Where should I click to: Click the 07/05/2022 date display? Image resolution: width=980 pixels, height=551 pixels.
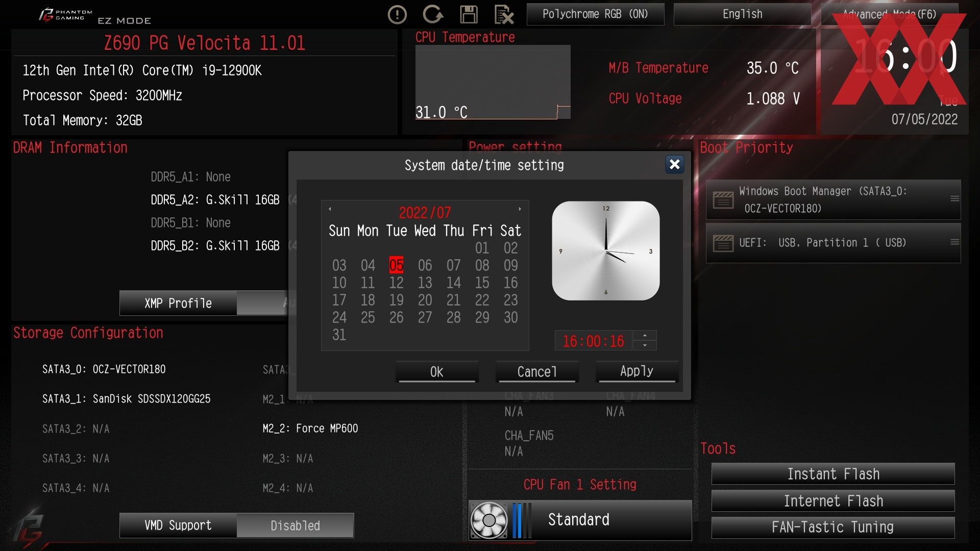[x=924, y=119]
